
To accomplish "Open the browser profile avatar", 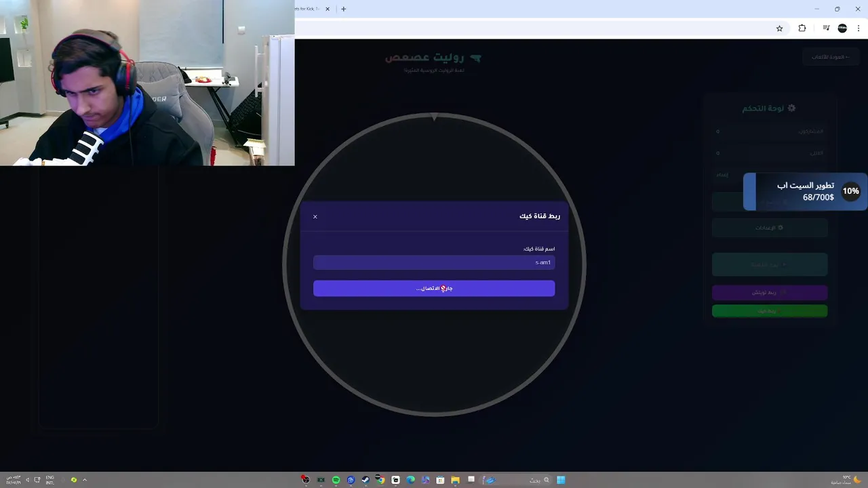I will click(842, 28).
